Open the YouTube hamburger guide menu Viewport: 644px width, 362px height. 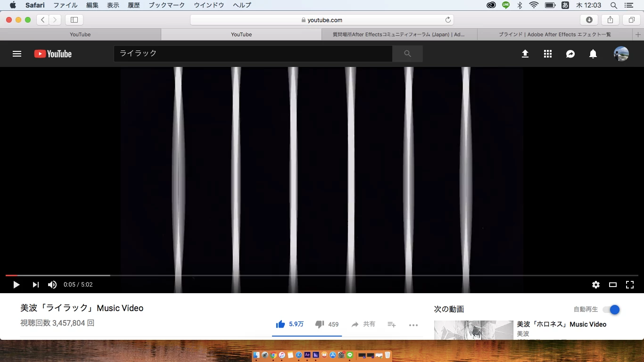[x=17, y=54]
